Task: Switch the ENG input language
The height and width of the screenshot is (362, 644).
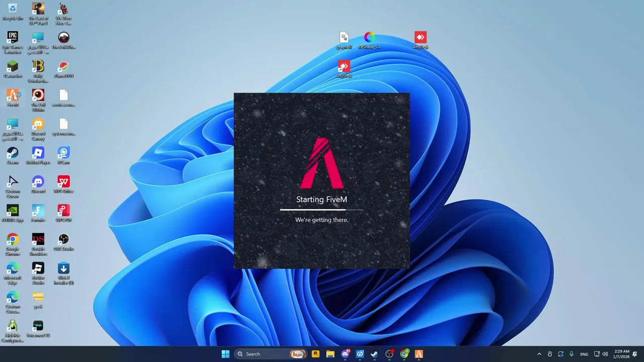Action: 584,354
